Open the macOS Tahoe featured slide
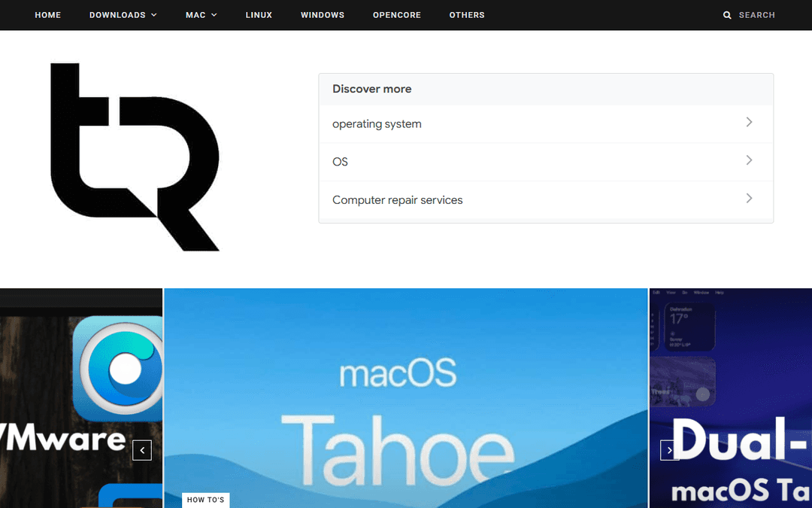 (405, 398)
